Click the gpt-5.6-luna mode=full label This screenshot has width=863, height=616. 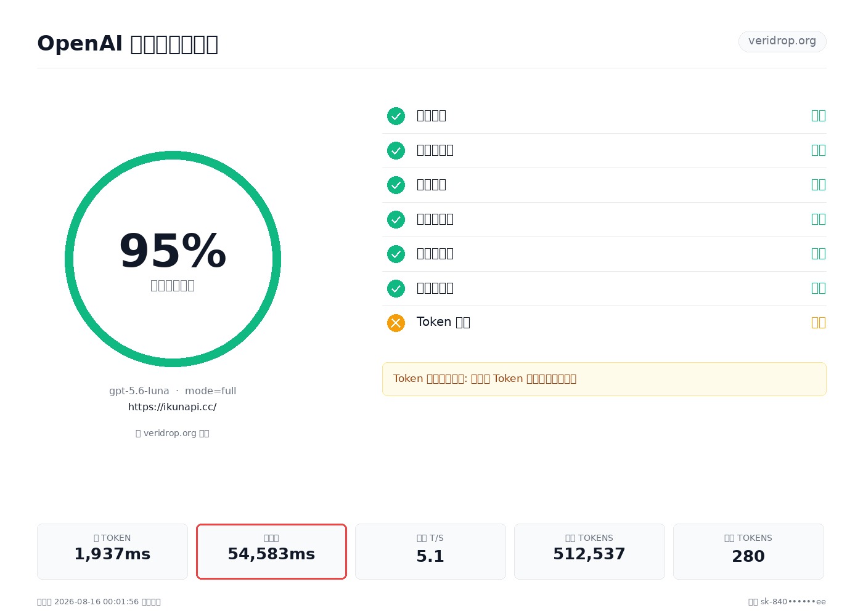click(173, 391)
